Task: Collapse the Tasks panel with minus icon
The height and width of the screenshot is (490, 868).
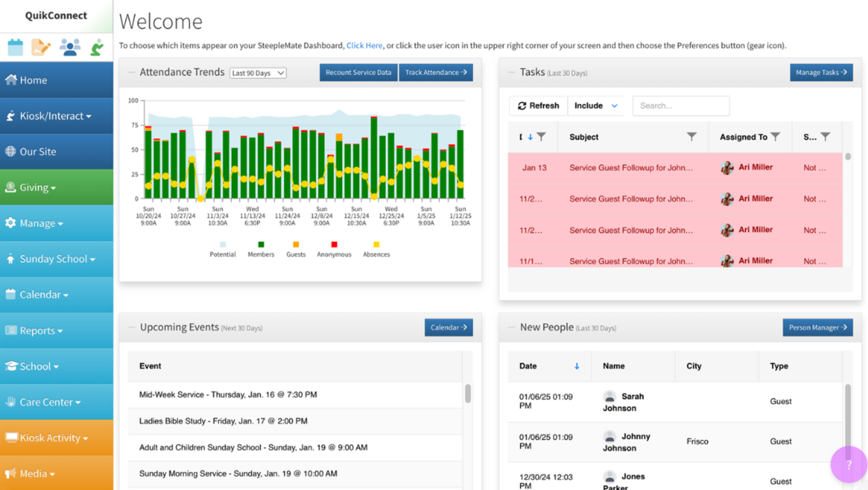Action: point(511,72)
